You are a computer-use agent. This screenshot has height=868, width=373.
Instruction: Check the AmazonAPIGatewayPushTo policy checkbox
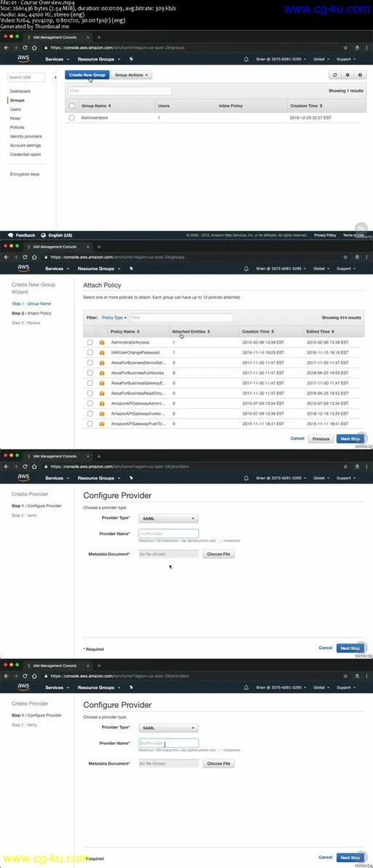(x=90, y=424)
